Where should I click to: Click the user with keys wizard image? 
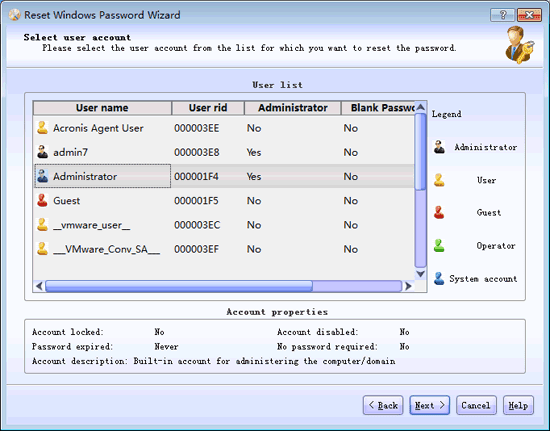click(x=520, y=45)
